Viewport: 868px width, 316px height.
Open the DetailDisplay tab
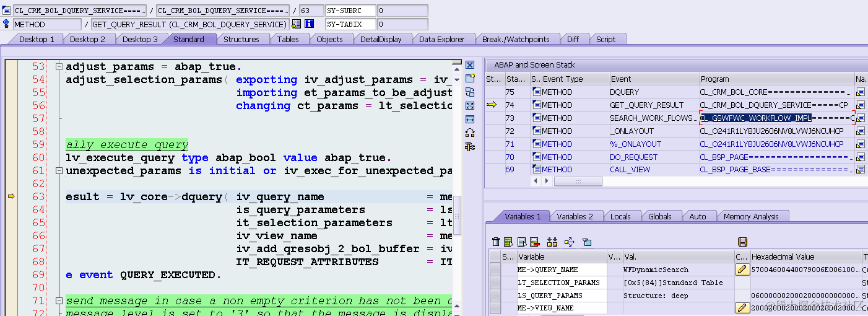pos(381,39)
